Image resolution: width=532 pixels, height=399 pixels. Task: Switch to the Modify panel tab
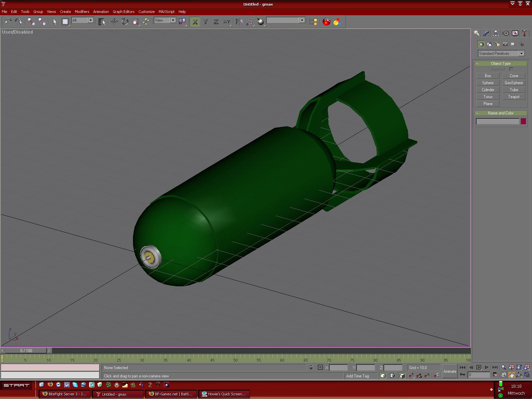(486, 33)
